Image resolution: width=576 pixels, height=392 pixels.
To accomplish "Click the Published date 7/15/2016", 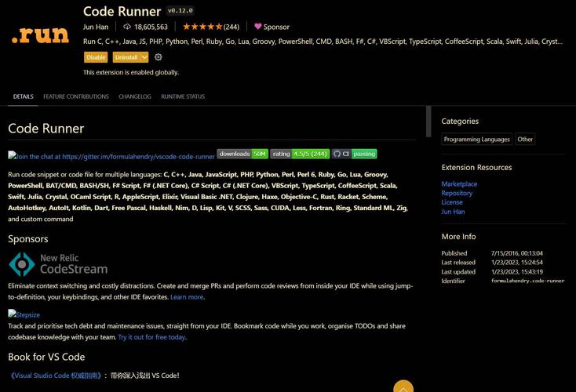I will tap(517, 253).
